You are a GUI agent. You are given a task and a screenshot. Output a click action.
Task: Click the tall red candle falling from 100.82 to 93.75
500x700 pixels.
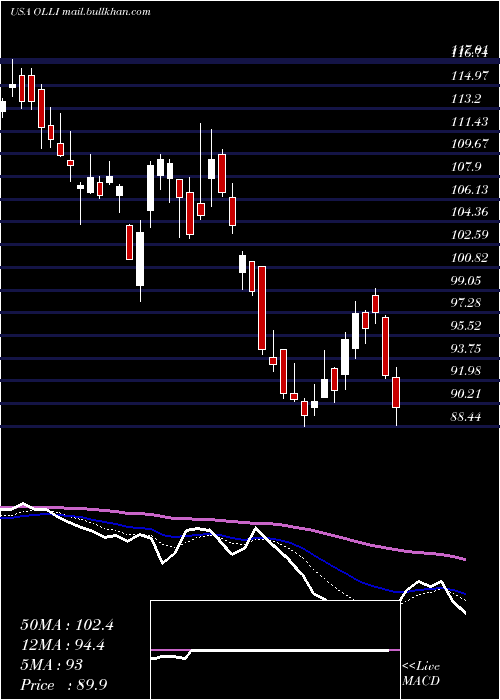(262, 308)
